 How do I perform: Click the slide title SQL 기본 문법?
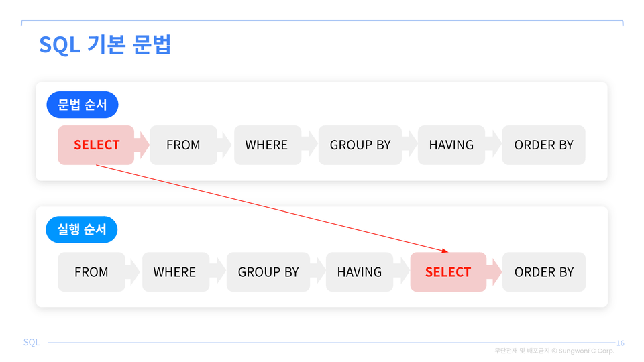click(105, 45)
